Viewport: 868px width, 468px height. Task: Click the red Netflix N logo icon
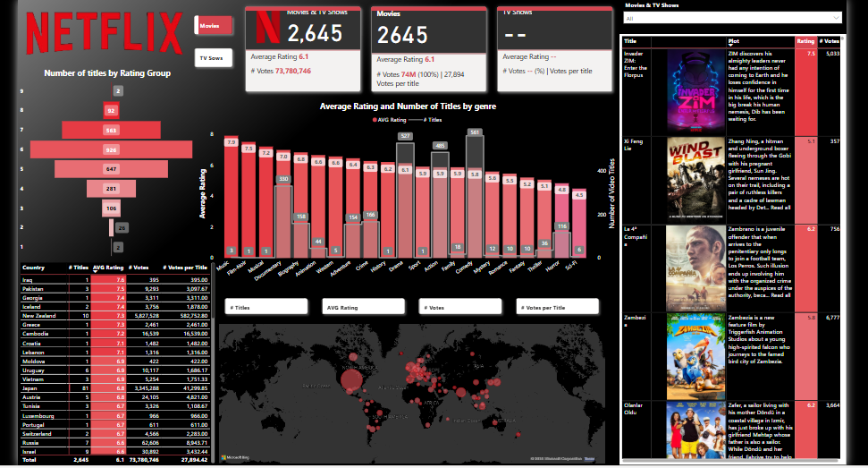click(x=268, y=29)
